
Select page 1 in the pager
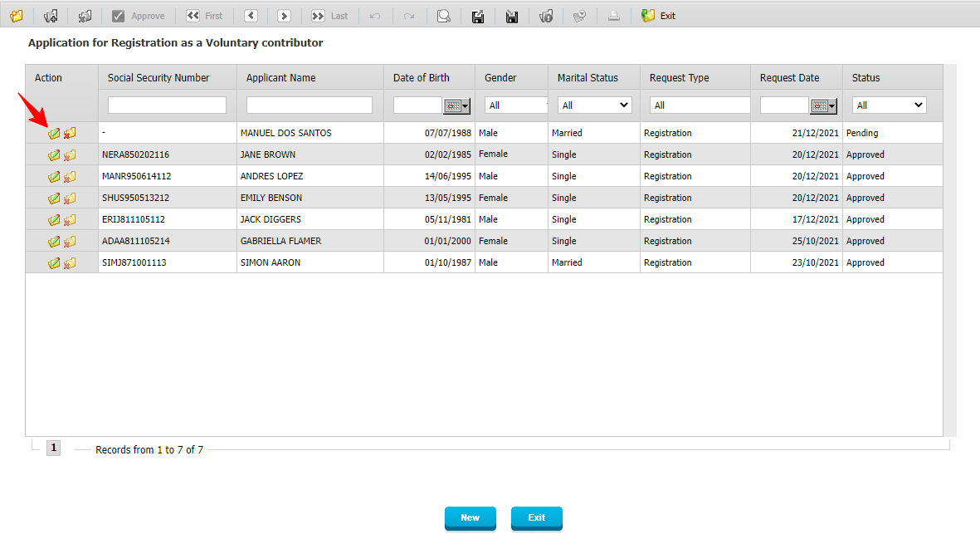click(54, 448)
